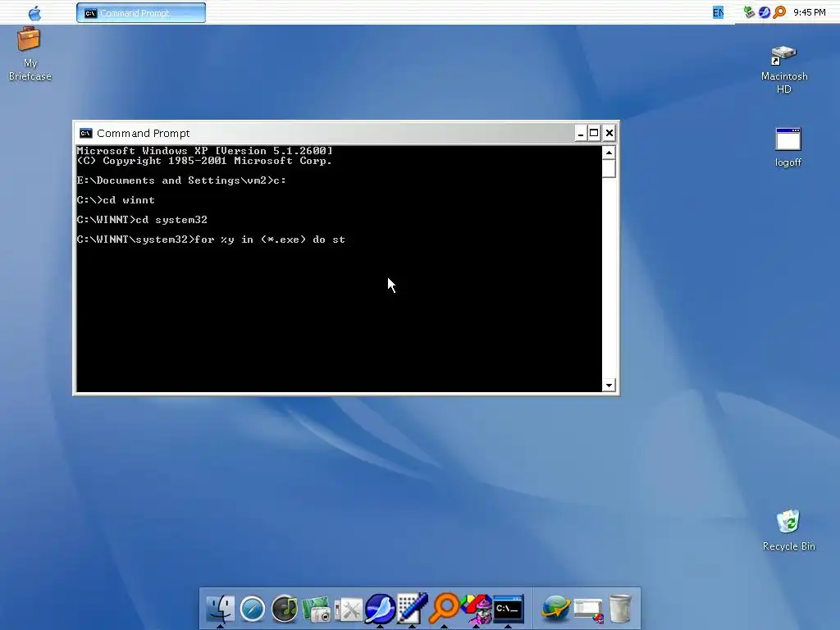Click the EN language indicator
Viewport: 840px width, 630px height.
[x=718, y=12]
